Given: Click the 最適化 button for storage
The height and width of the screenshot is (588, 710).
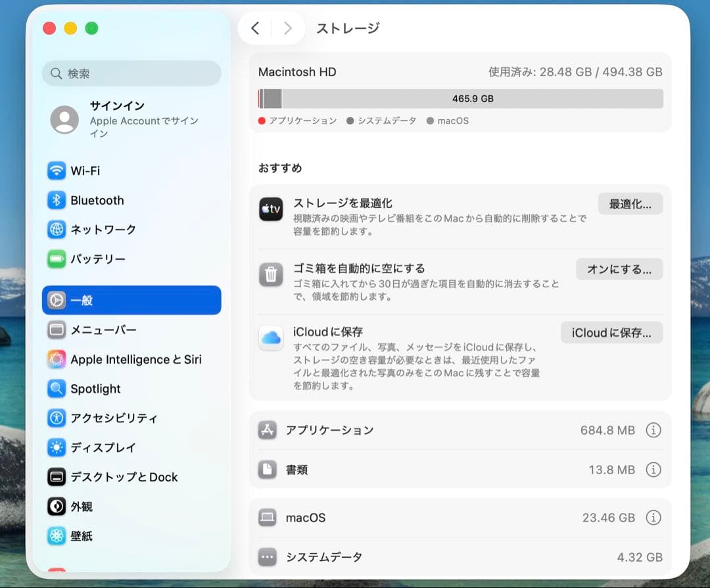Looking at the screenshot, I should click(630, 203).
